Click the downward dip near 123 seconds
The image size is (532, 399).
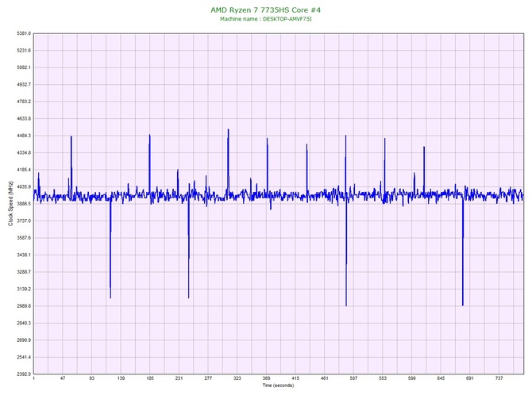pyautogui.click(x=110, y=247)
